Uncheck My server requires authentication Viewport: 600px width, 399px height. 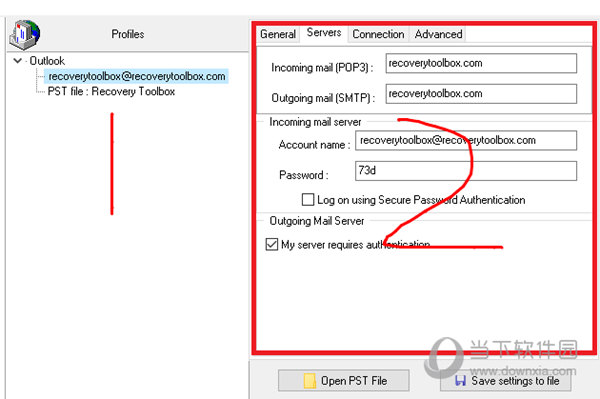tap(272, 244)
